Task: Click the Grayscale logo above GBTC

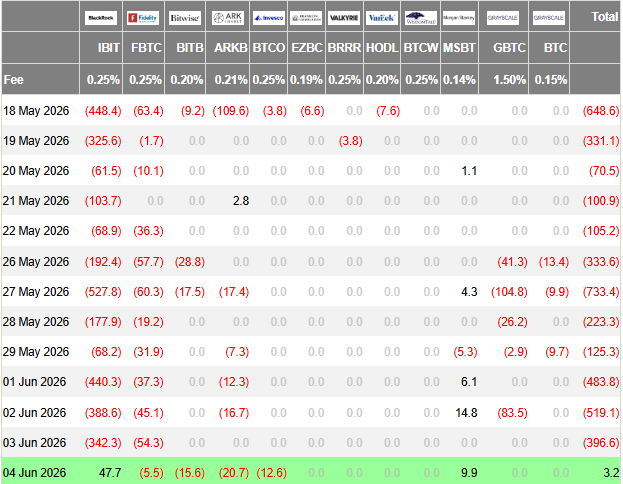Action: click(503, 17)
